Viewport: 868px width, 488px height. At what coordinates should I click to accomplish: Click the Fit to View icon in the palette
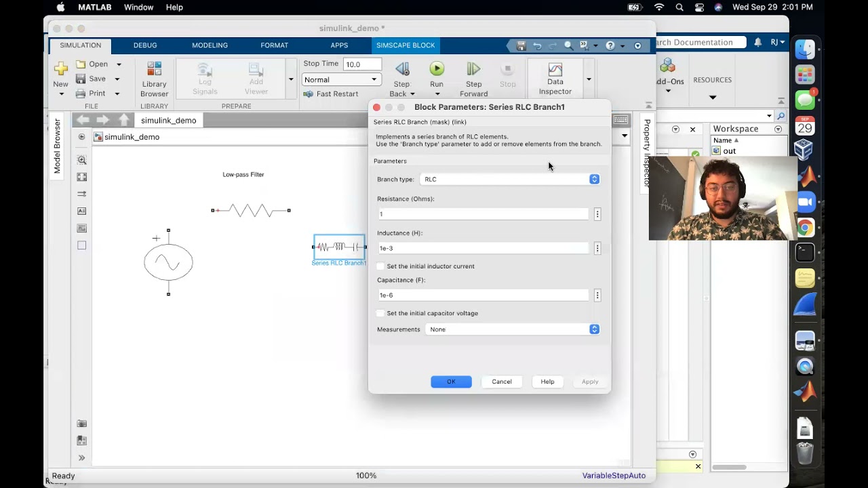coord(81,177)
